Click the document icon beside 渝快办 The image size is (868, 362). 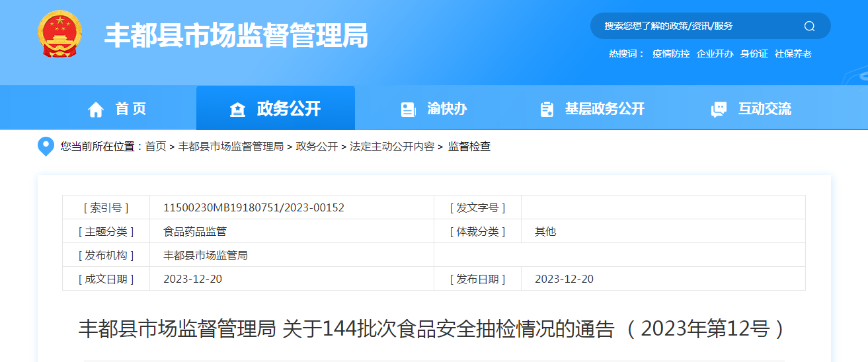(x=409, y=110)
